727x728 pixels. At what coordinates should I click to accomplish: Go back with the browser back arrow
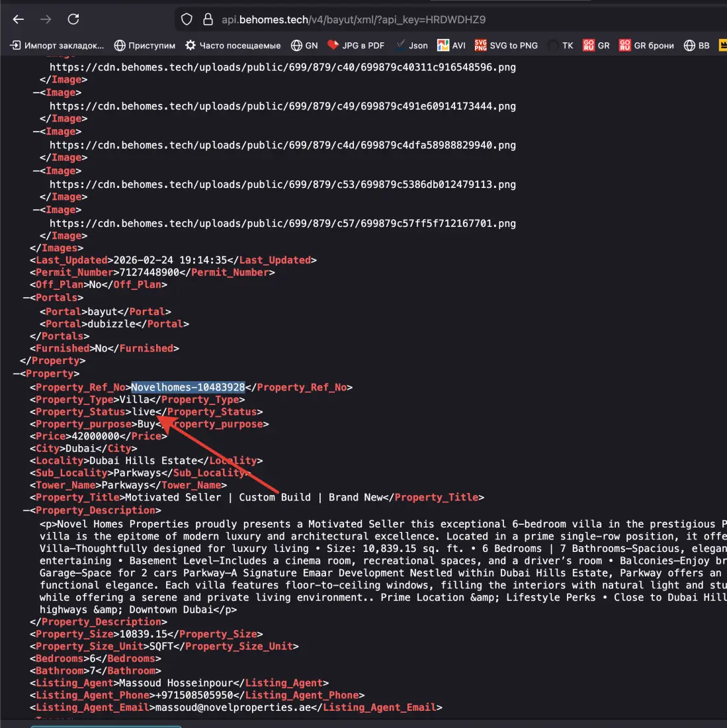[x=18, y=19]
